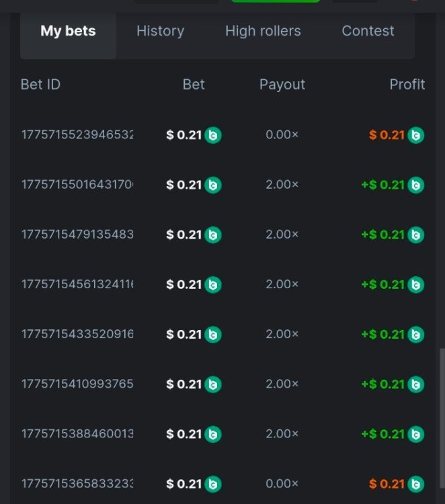This screenshot has width=445, height=504.
Task: Open the High rollers tab
Action: [x=263, y=31]
